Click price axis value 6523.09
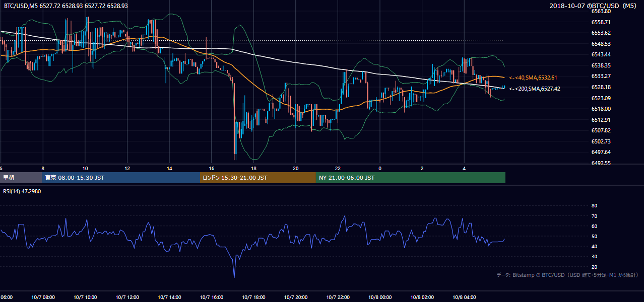This screenshot has height=302, width=644. 601,98
